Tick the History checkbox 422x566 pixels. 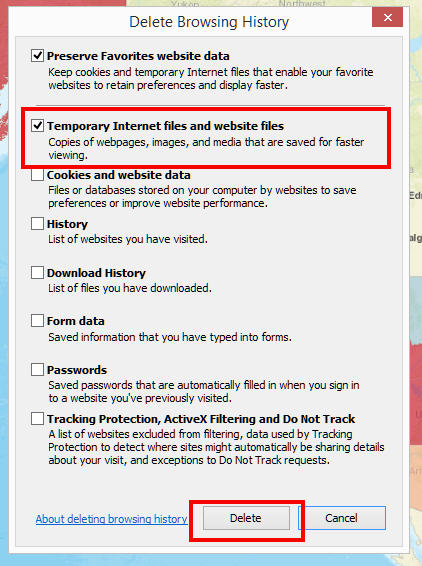37,224
